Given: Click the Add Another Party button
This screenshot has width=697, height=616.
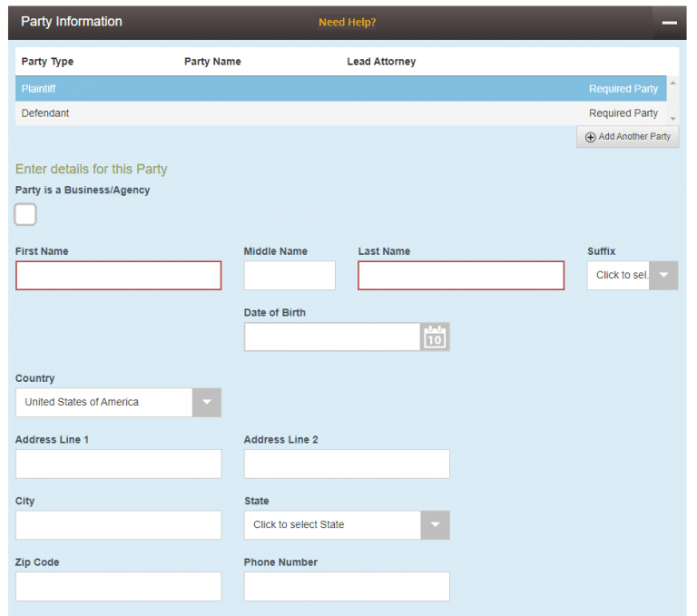Looking at the screenshot, I should (628, 137).
